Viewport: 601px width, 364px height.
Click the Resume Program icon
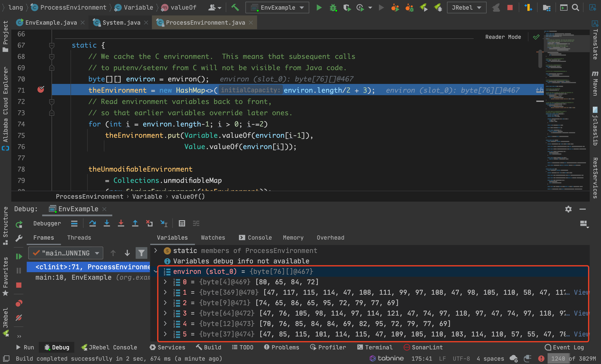tap(19, 257)
